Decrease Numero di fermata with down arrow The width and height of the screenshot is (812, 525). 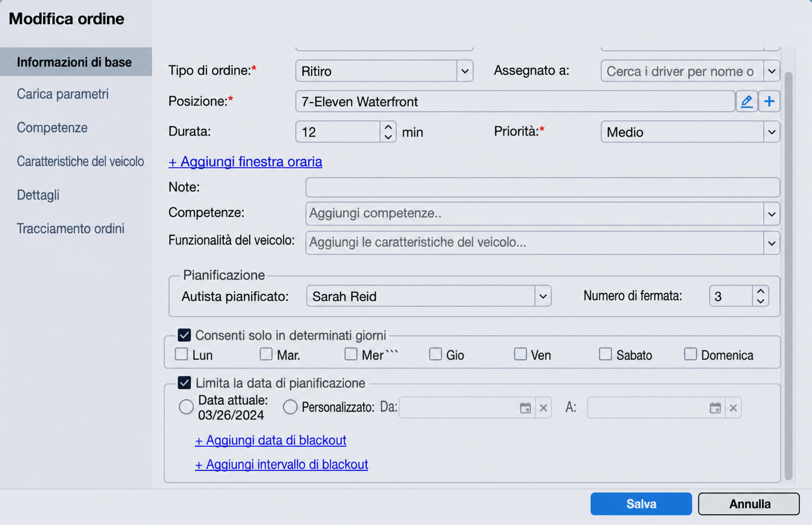point(760,301)
